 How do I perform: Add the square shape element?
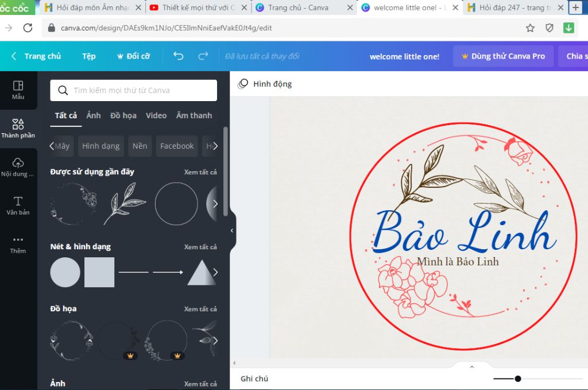(x=99, y=272)
